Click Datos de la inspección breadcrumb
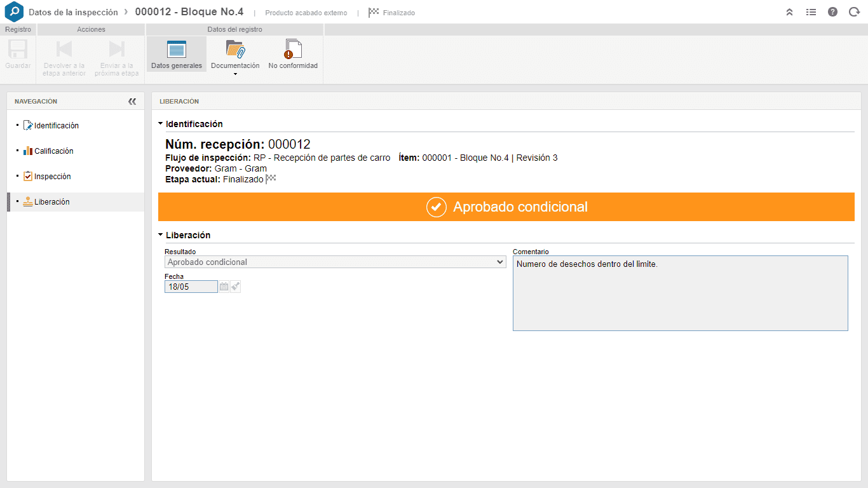The width and height of the screenshot is (868, 488). [x=73, y=12]
